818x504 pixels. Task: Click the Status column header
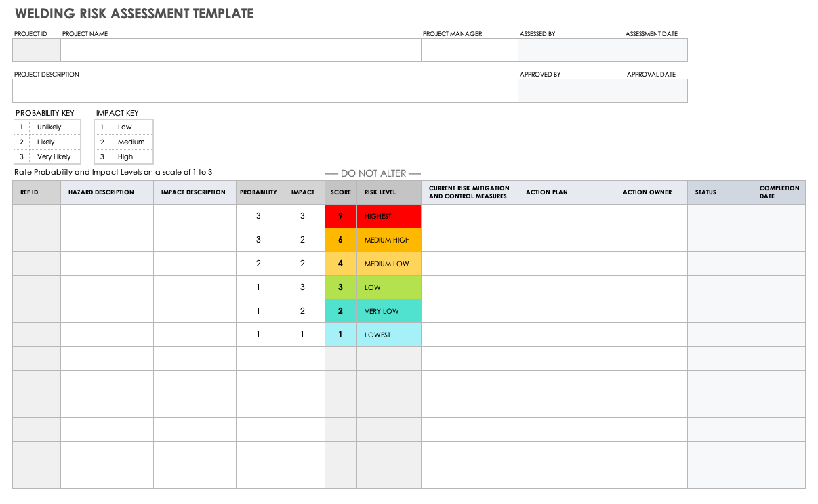(x=719, y=192)
